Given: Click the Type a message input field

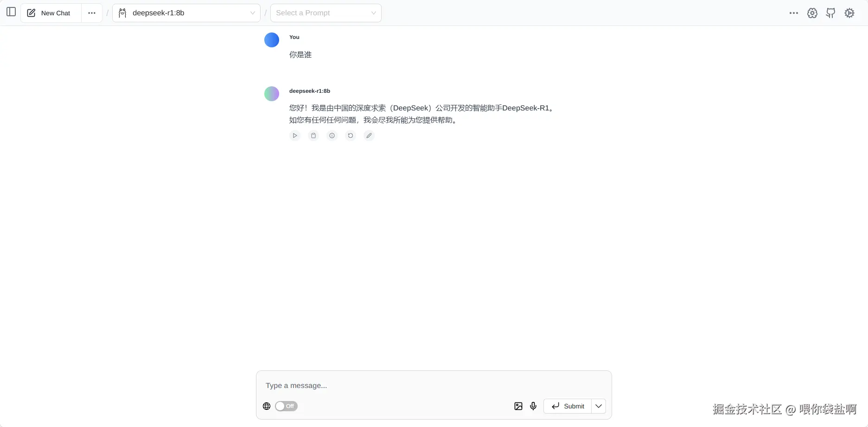Looking at the screenshot, I should pyautogui.click(x=434, y=385).
